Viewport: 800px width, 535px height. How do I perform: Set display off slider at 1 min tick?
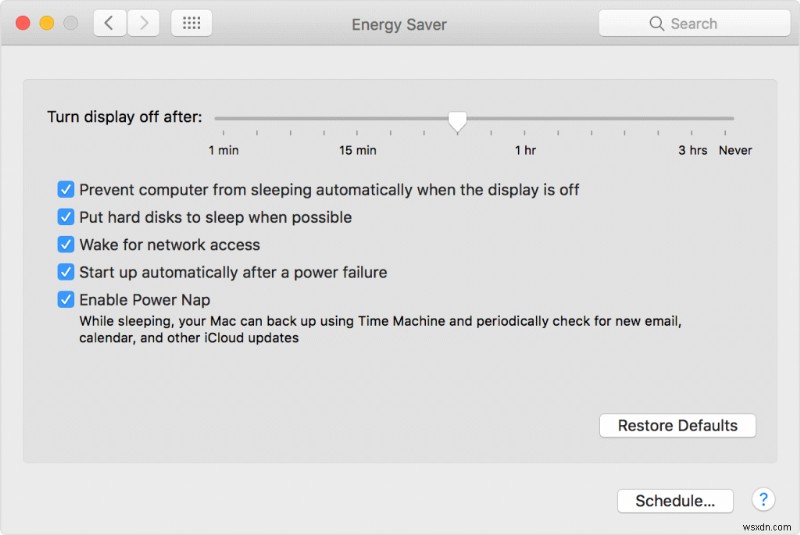(x=223, y=133)
